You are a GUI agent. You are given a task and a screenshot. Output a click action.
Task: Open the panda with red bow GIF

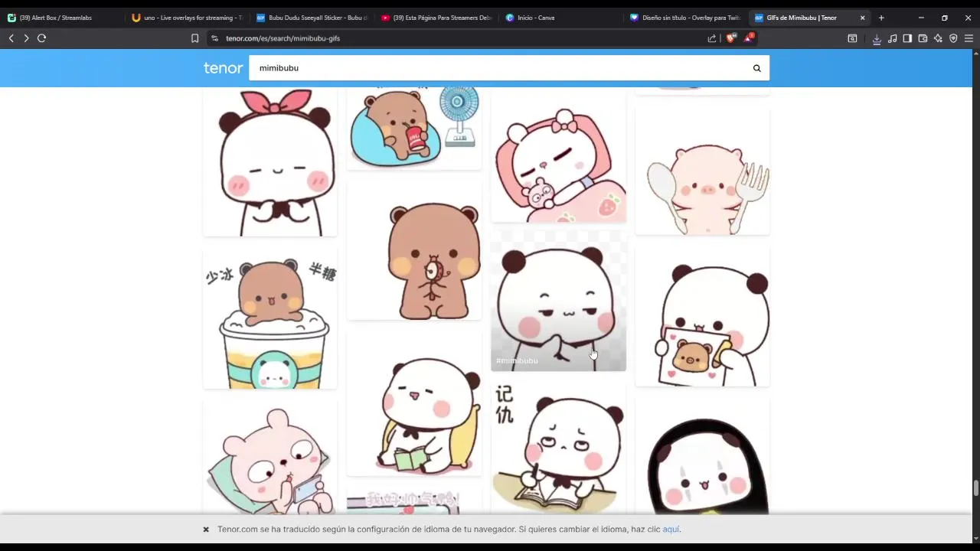click(269, 161)
